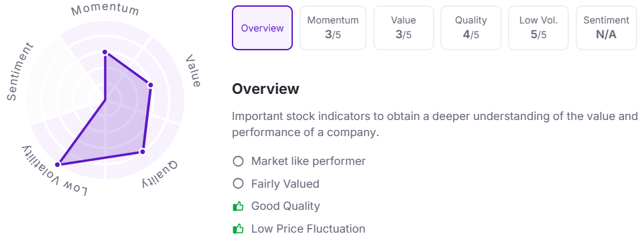Select the Overview tab
644x242 pixels.
pos(262,28)
